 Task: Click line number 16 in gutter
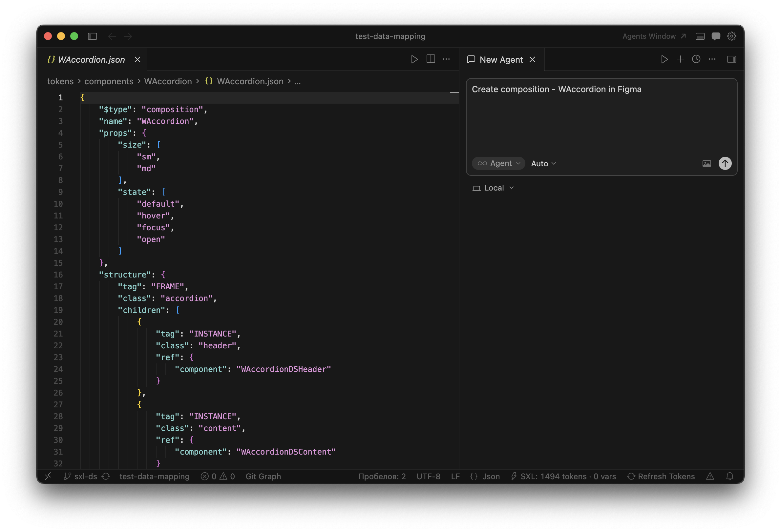point(58,275)
